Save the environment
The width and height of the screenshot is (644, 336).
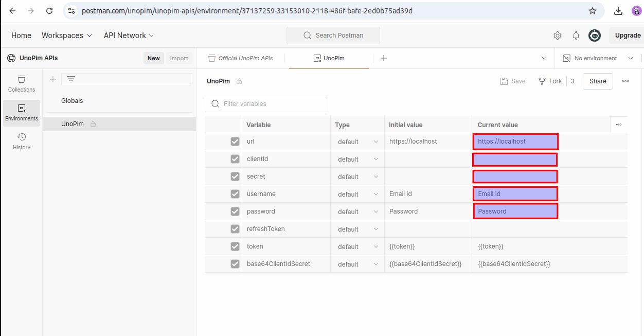click(513, 81)
